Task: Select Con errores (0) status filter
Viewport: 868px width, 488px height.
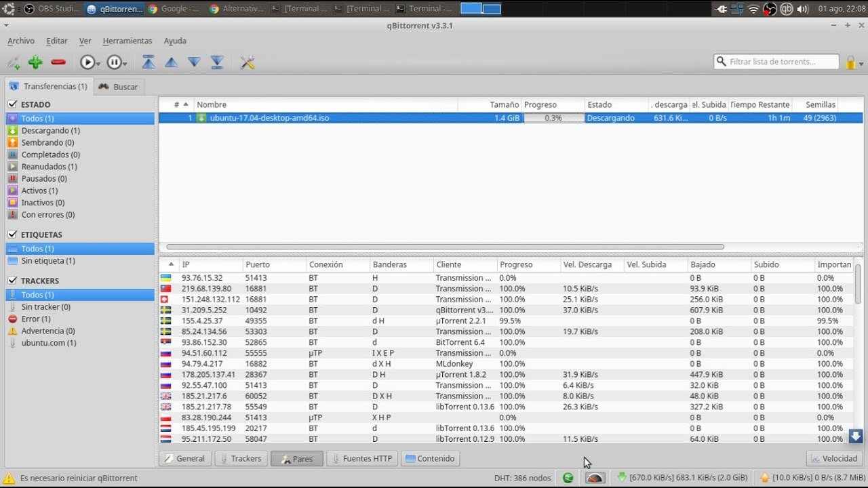Action: point(80,214)
